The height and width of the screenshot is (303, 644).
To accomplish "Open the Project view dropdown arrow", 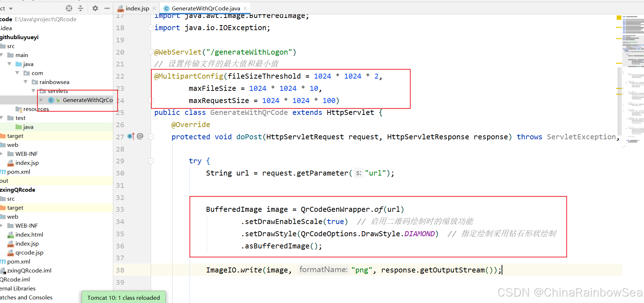I will pos(11,9).
